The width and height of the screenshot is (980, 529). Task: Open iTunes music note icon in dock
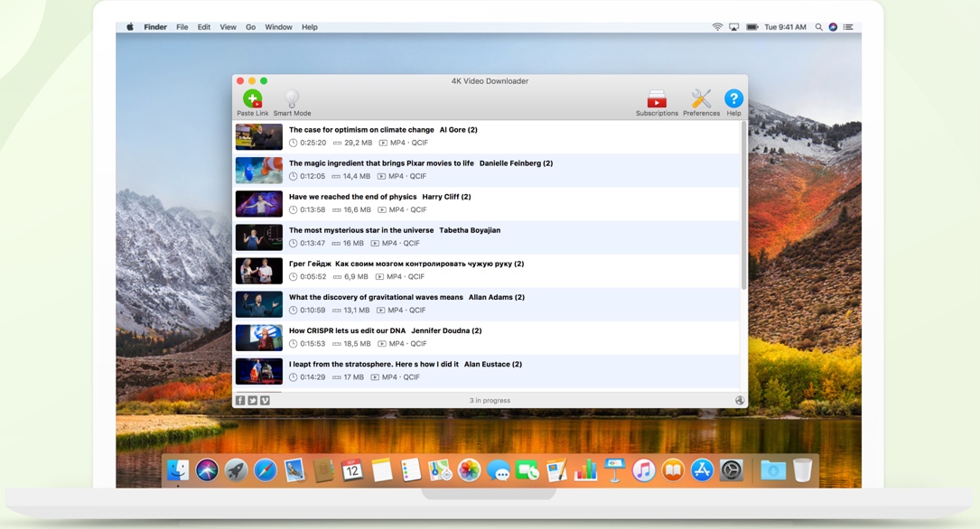(x=644, y=470)
